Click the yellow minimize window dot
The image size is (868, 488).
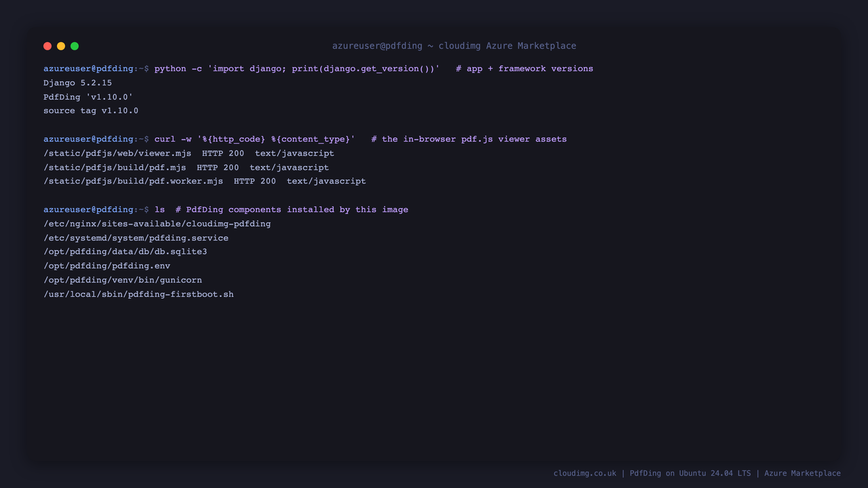click(61, 46)
